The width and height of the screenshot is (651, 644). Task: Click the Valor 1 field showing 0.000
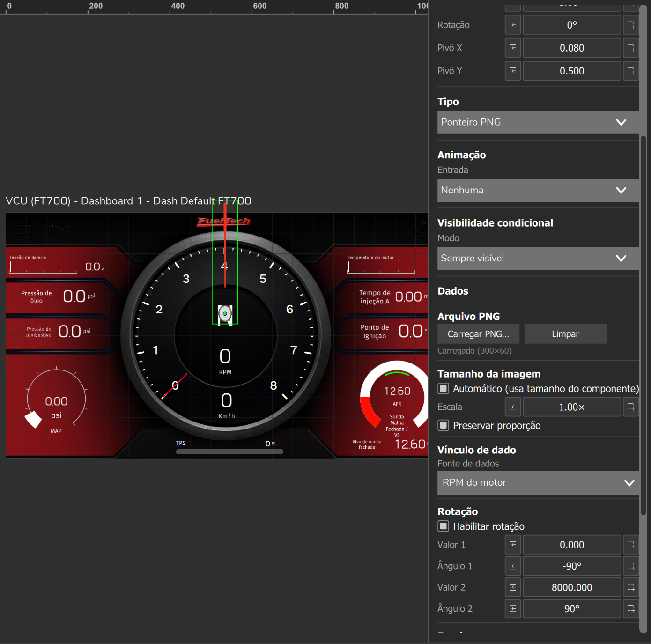(x=572, y=545)
